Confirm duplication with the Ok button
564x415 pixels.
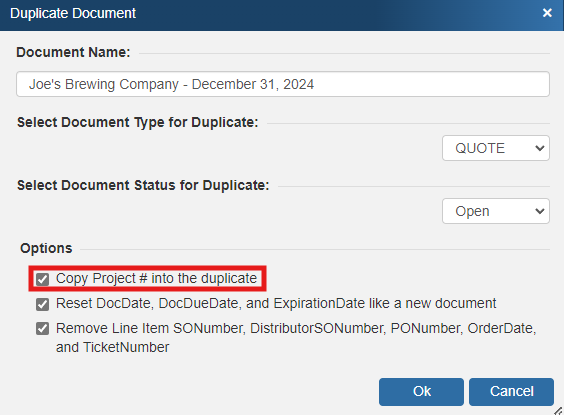coord(421,392)
